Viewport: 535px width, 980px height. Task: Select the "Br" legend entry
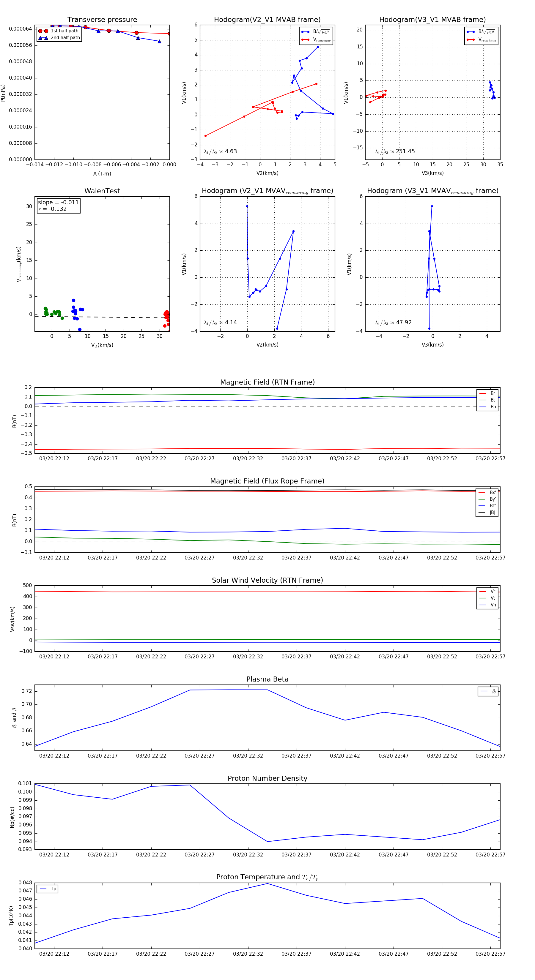tap(487, 393)
